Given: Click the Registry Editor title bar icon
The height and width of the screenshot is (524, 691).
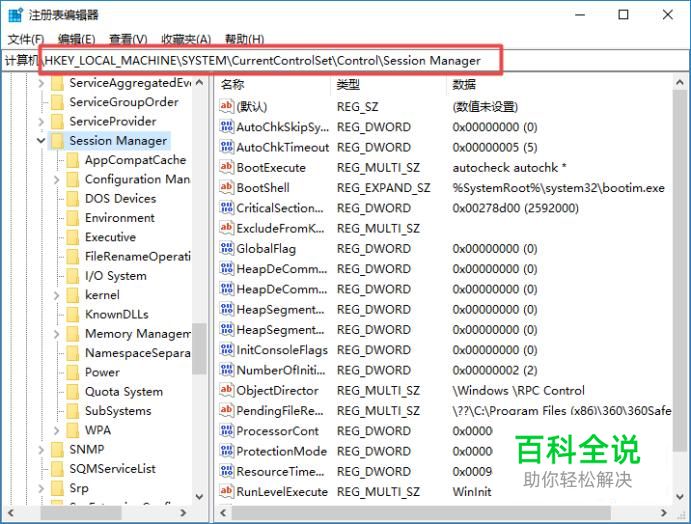Looking at the screenshot, I should point(16,15).
